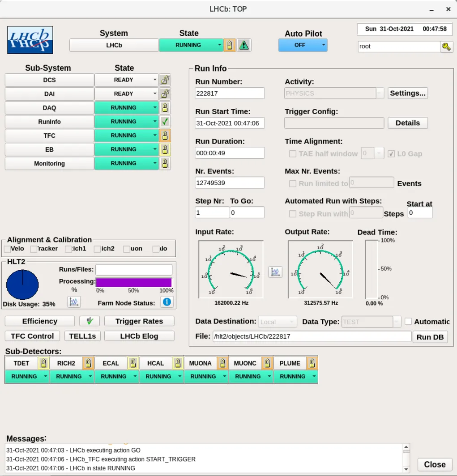Click the Efficiency button

pyautogui.click(x=40, y=321)
